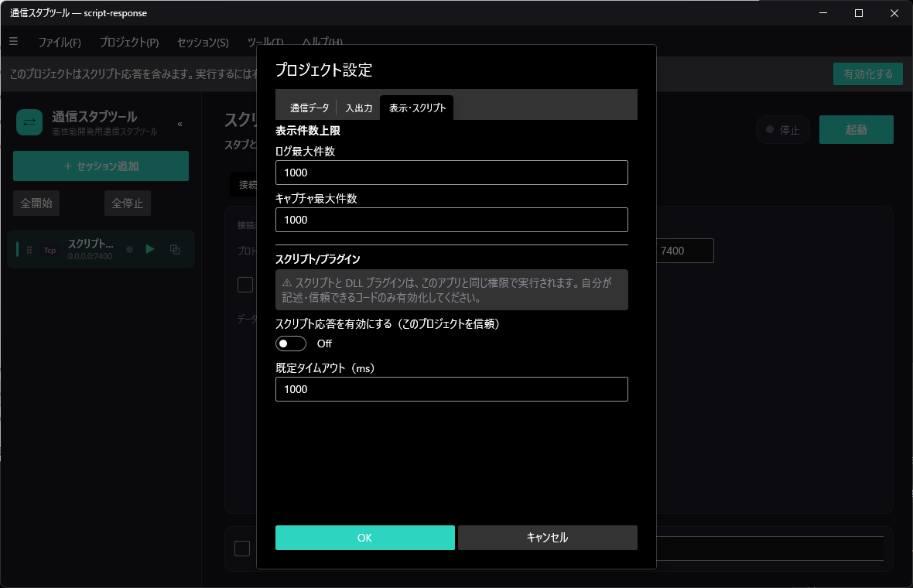Click the 0.0.0.0:7400 address text
913x588 pixels.
pos(91,256)
